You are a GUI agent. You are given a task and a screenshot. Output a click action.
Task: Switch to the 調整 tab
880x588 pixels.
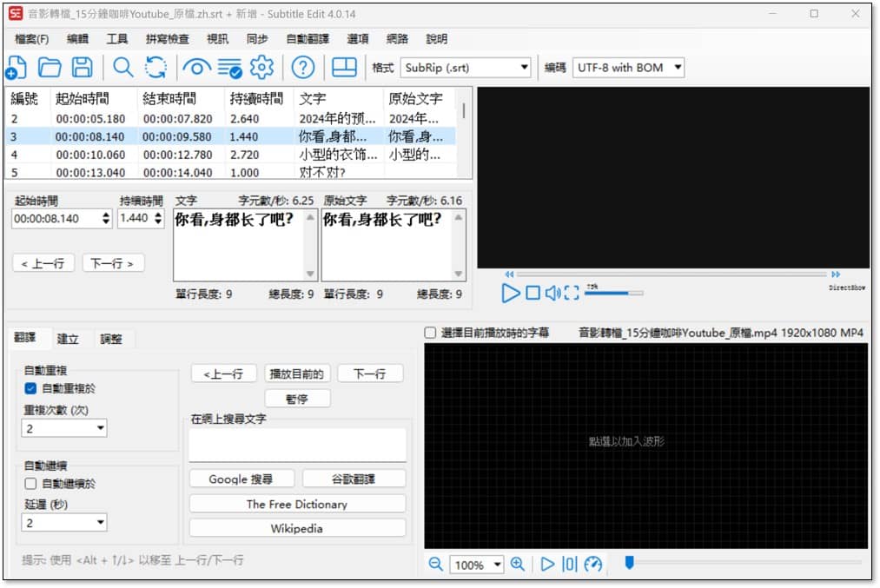coord(110,339)
